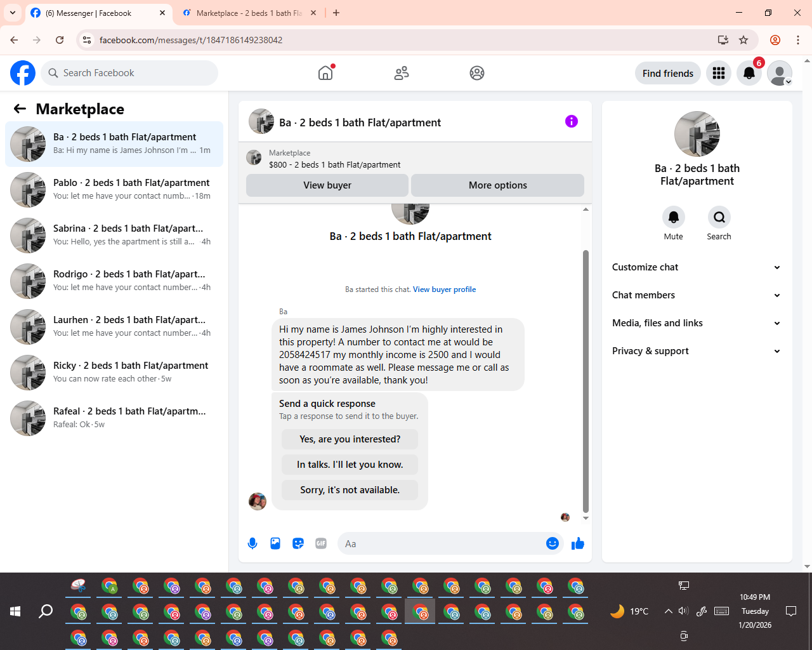
Task: Bookmark this page with the star
Action: pos(743,40)
